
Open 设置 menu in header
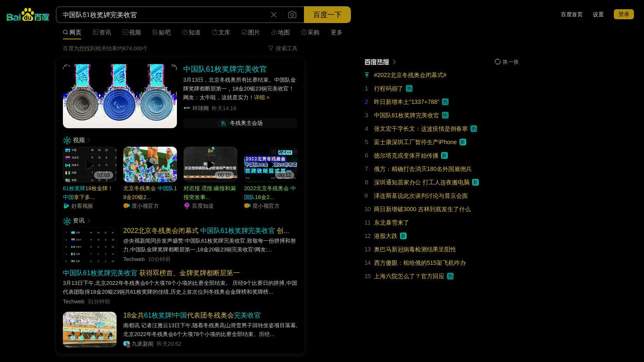coord(598,14)
